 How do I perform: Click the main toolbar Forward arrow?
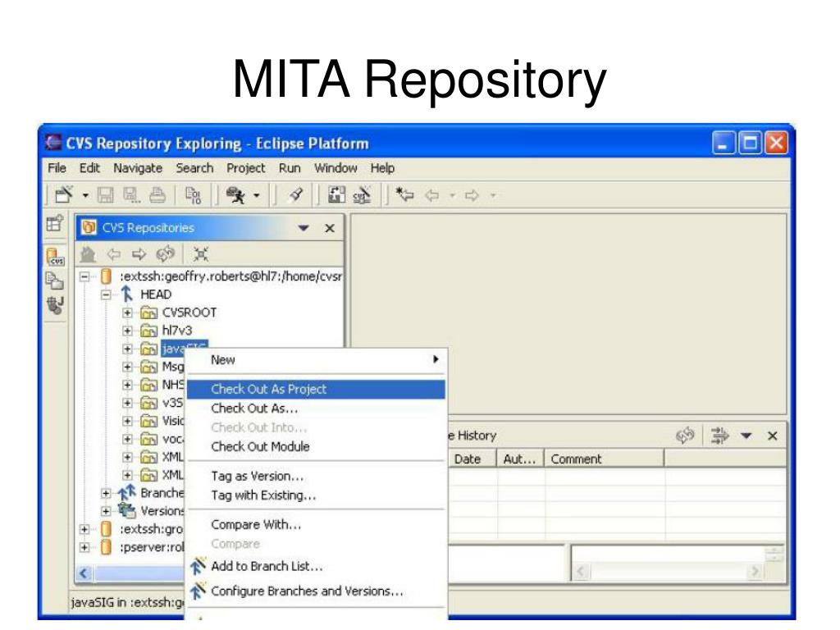pyautogui.click(x=472, y=195)
